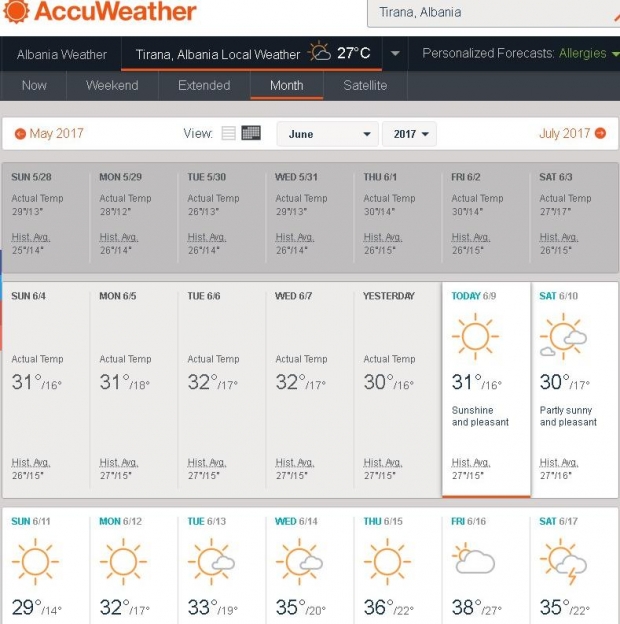
Task: Click the Sun 6/11 date heading
Action: click(x=31, y=521)
